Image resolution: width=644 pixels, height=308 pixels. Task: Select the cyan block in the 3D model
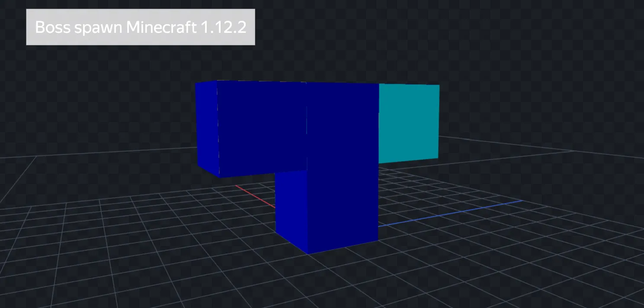(x=409, y=124)
